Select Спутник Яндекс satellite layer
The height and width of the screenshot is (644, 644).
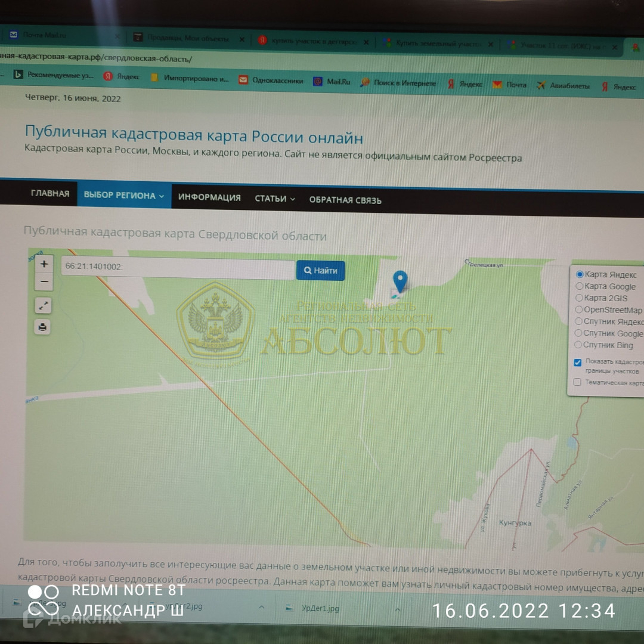(x=578, y=321)
